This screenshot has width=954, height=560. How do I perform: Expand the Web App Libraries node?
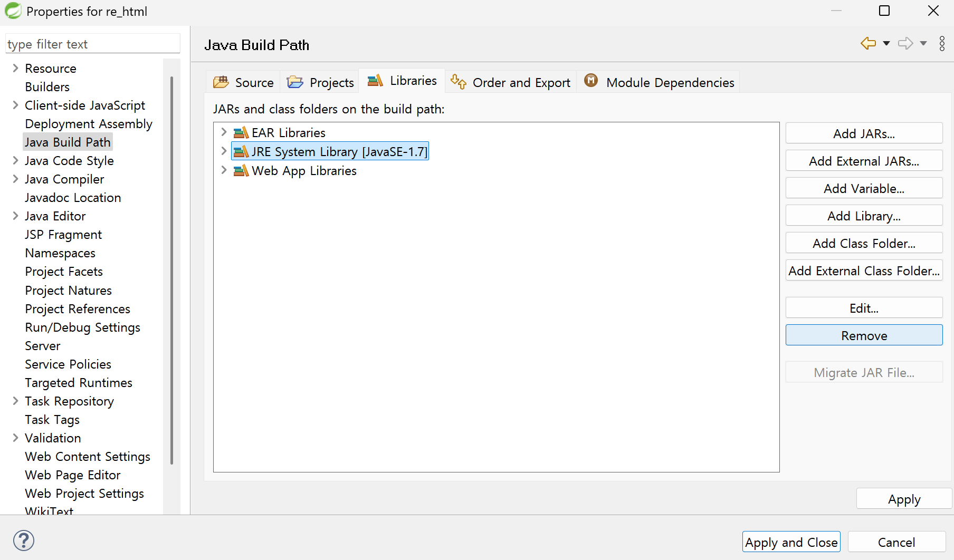tap(224, 170)
